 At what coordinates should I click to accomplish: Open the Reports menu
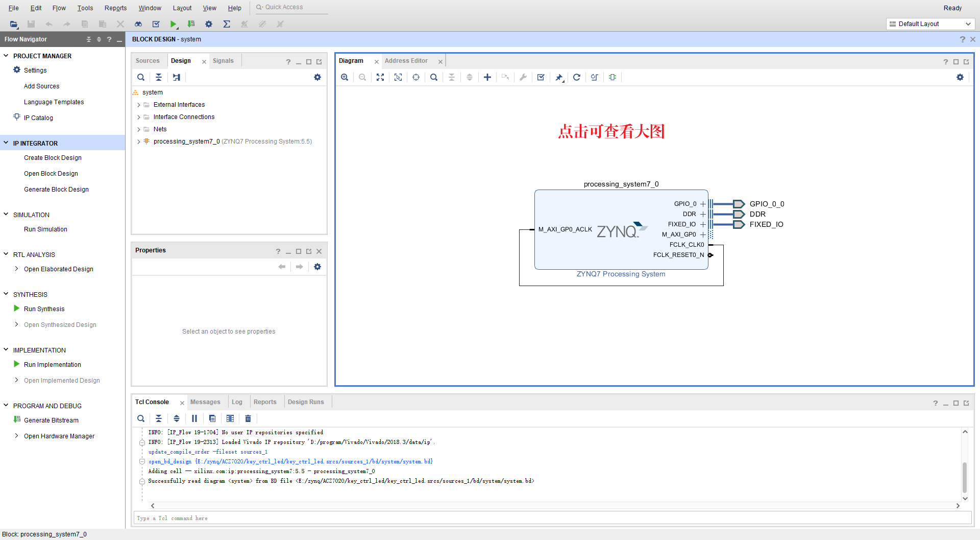coord(115,8)
